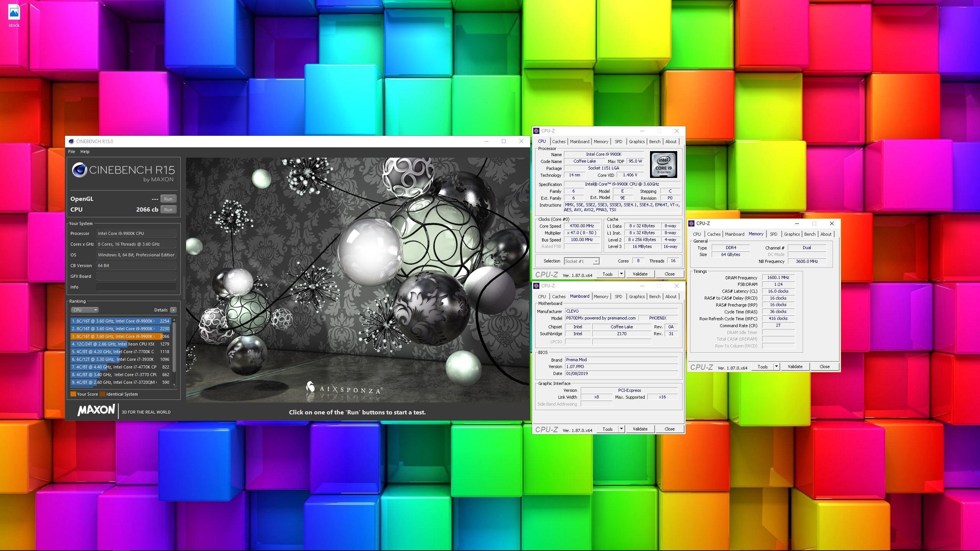
Task: Click the Identical System legend swatch
Action: [x=102, y=394]
